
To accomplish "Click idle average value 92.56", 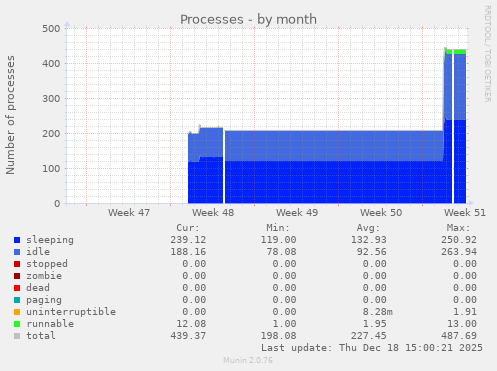I will 371,252.
